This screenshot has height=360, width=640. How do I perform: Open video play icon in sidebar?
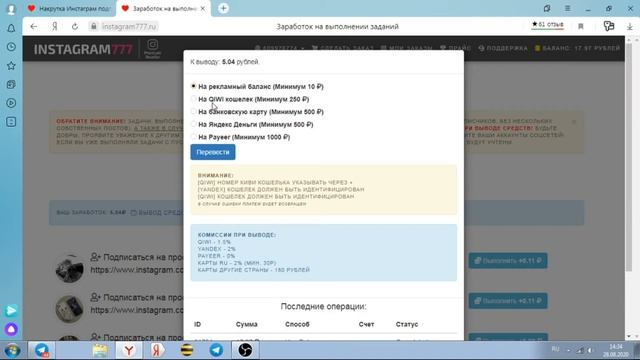click(11, 103)
